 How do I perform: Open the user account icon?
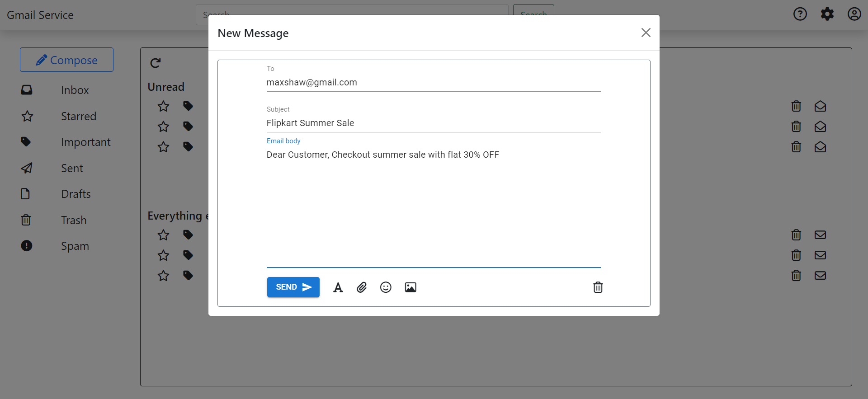pyautogui.click(x=854, y=14)
